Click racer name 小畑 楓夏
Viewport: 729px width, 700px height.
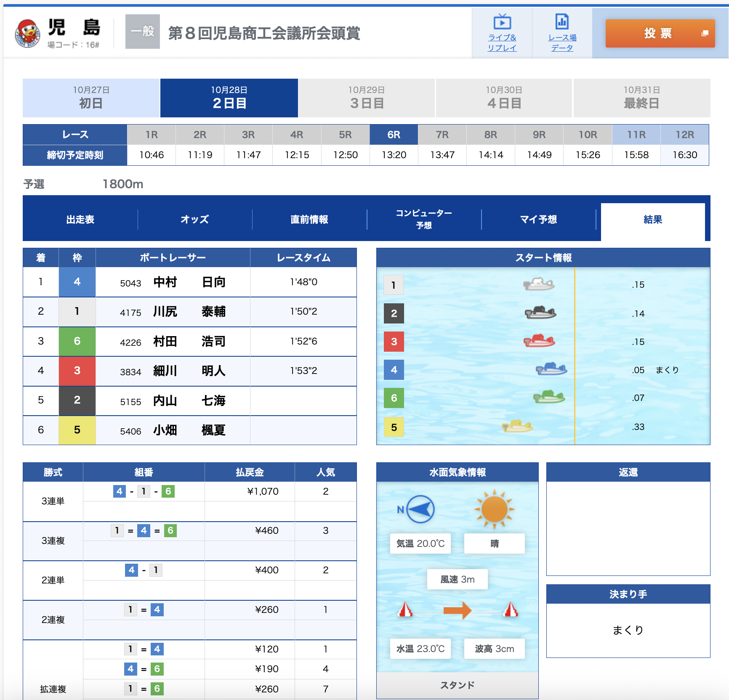click(x=189, y=430)
